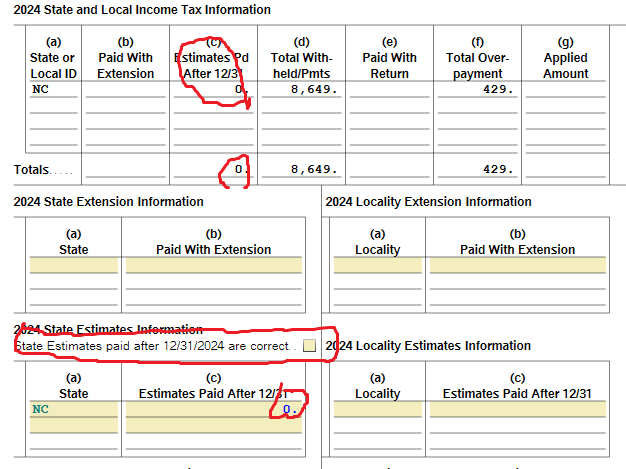Click the Totals row 429 overpayment value

click(x=478, y=169)
